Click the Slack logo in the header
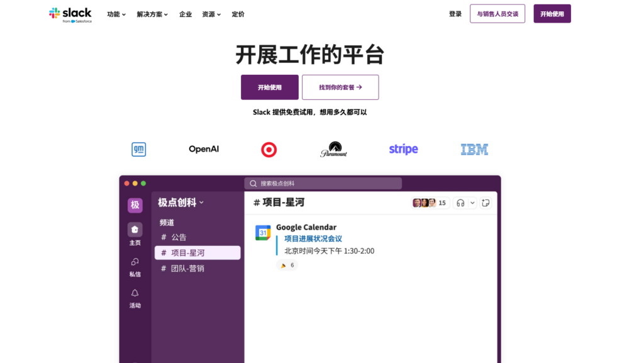Viewport: 644px width, 363px height. point(70,13)
